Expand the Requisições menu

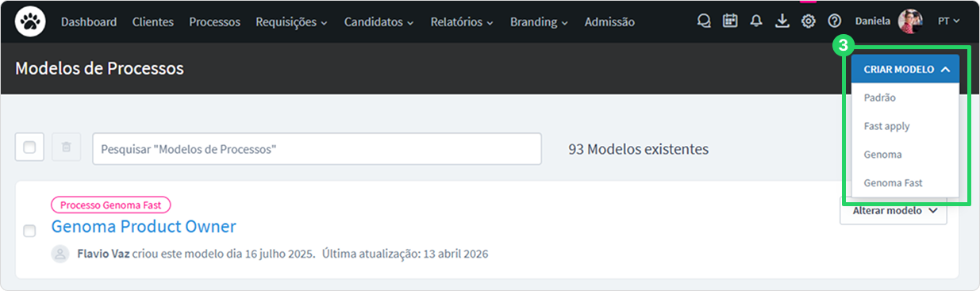(291, 22)
